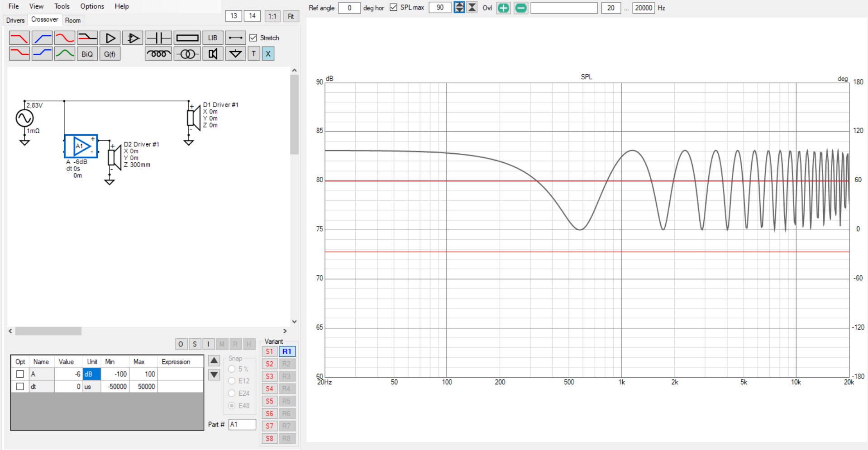Screen dimensions: 868x450
Task: Click the highlighted X toolbar button
Action: 268,54
